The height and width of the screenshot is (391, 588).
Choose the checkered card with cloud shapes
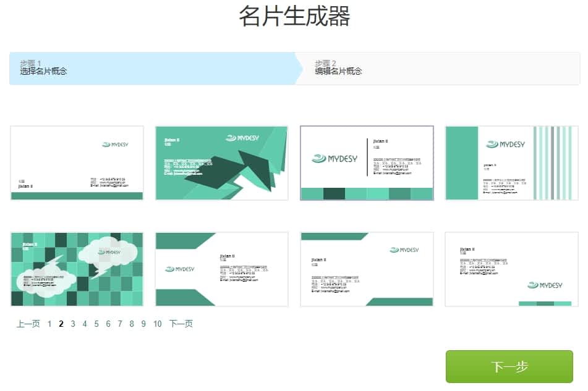click(77, 269)
